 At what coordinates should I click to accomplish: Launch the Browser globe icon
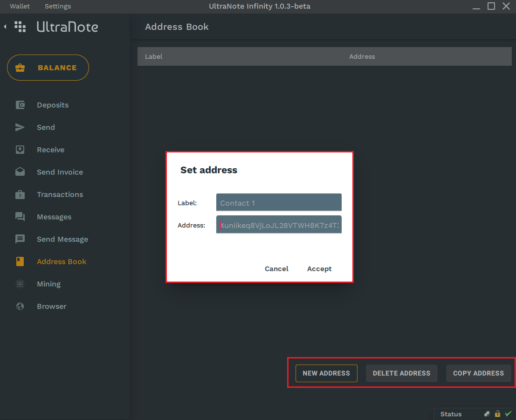(x=20, y=306)
